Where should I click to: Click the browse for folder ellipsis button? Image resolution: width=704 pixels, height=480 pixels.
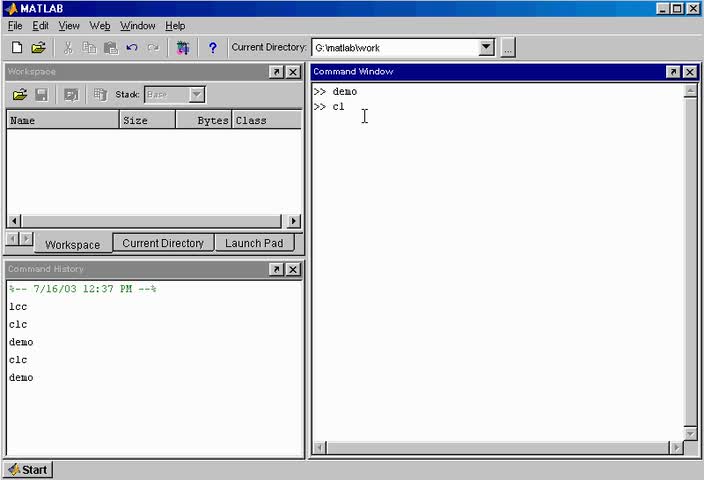[508, 48]
